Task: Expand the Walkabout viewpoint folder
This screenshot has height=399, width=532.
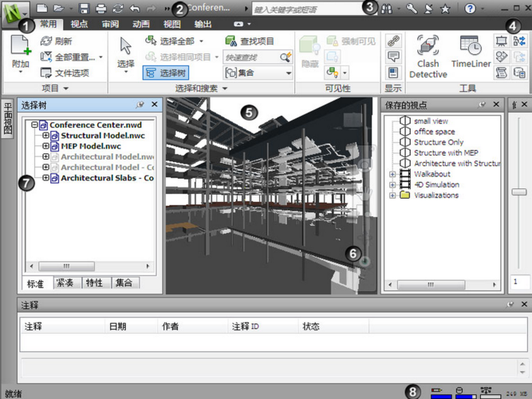Action: click(x=392, y=174)
